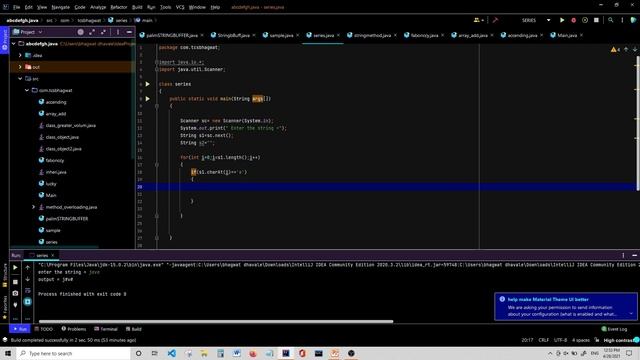640x360 pixels.
Task: Open the user icon dropdown in toolbar
Action: point(478,20)
